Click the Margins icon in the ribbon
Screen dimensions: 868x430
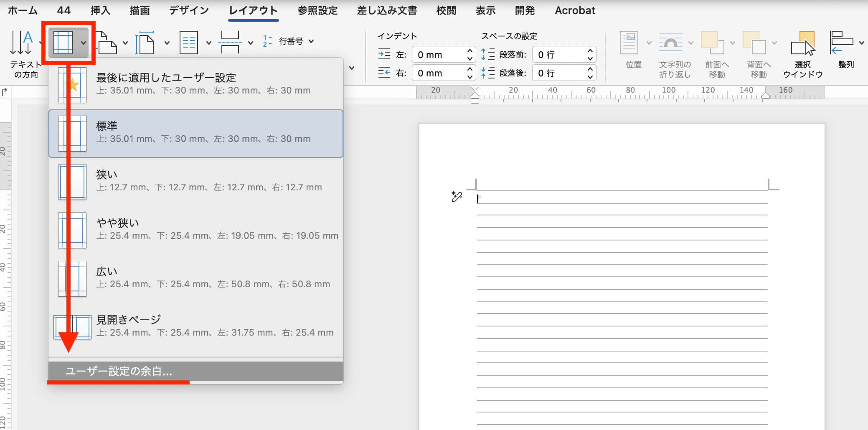click(x=63, y=43)
